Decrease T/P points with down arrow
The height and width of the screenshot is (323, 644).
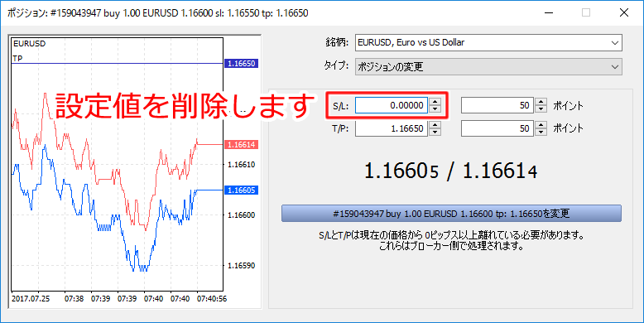point(541,133)
